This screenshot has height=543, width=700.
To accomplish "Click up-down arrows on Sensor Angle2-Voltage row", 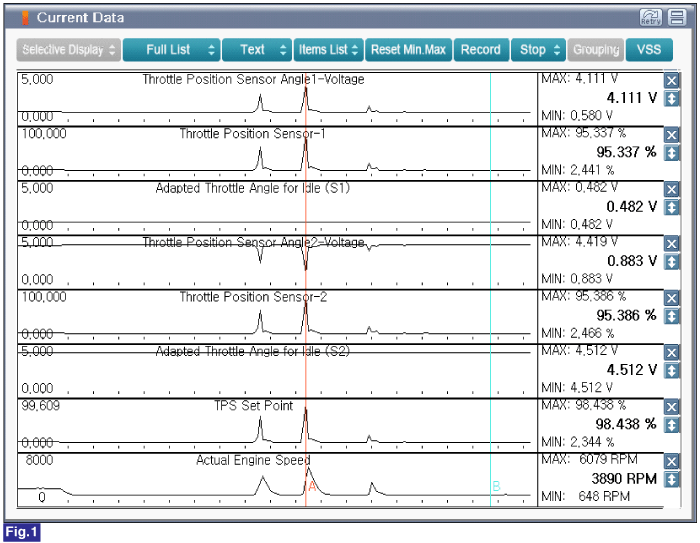I will pos(671,262).
